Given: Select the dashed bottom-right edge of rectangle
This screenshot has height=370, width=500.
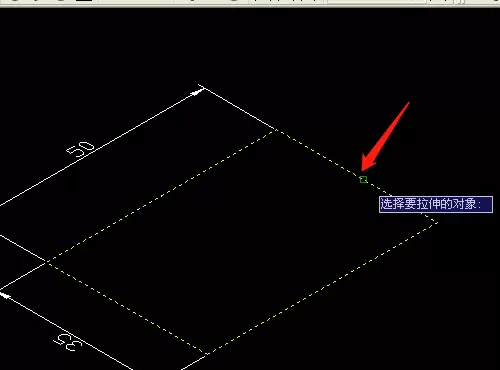Looking at the screenshot, I should pos(322,288).
